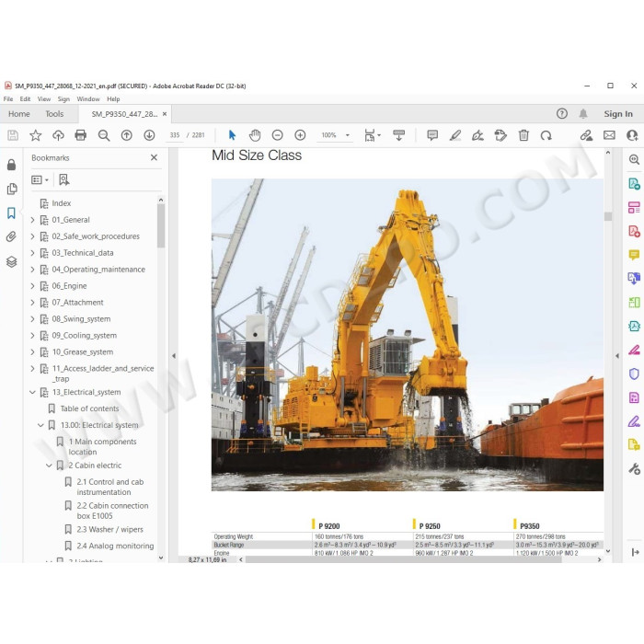Open Help question mark icon
Screen dimensions: 644x644
[x=562, y=114]
